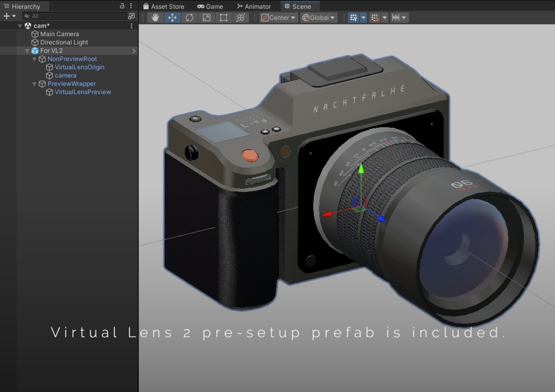Select the Rotate tool
The image size is (555, 392).
click(x=189, y=18)
